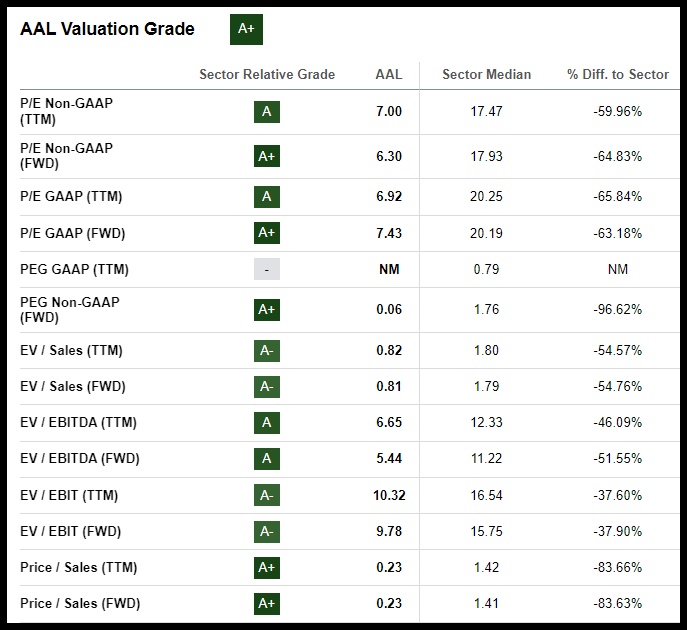
Task: Click the dash grade badge for PEG GAAP (TTM)
Action: (x=266, y=269)
